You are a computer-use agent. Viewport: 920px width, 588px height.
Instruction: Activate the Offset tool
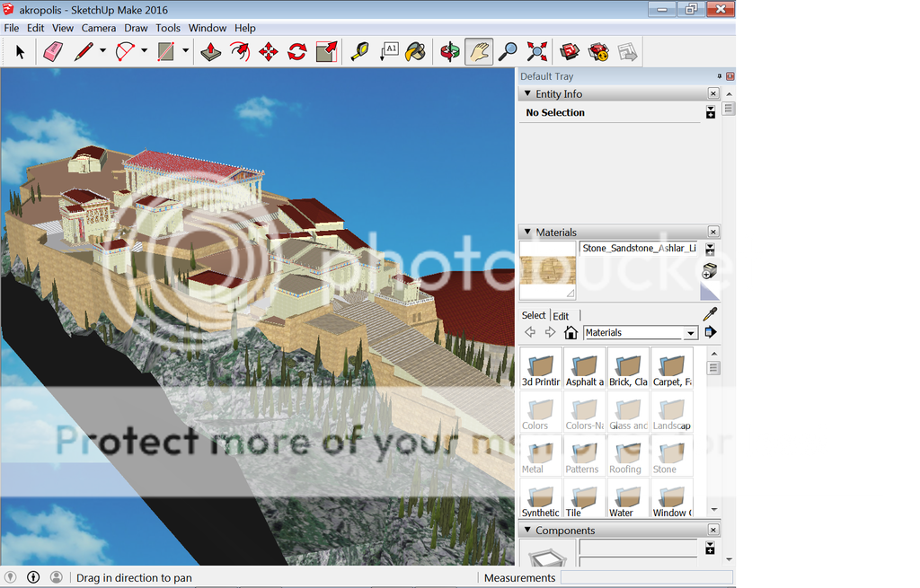pyautogui.click(x=239, y=52)
